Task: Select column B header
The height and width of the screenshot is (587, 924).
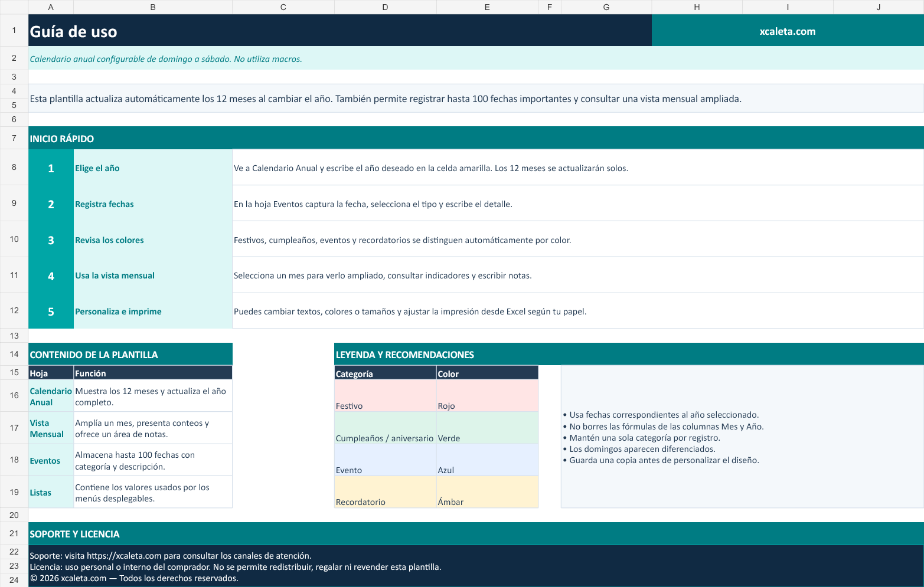Action: click(153, 7)
